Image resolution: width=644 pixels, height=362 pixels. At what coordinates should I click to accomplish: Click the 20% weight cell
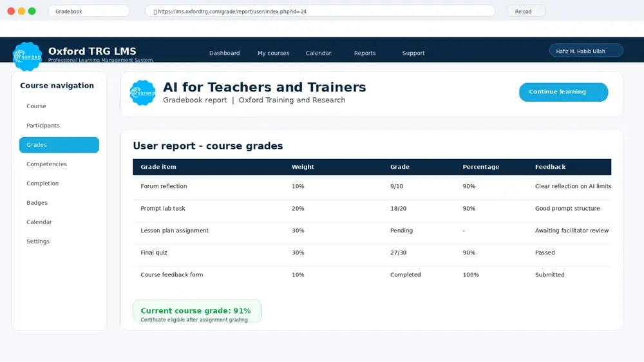(298, 208)
